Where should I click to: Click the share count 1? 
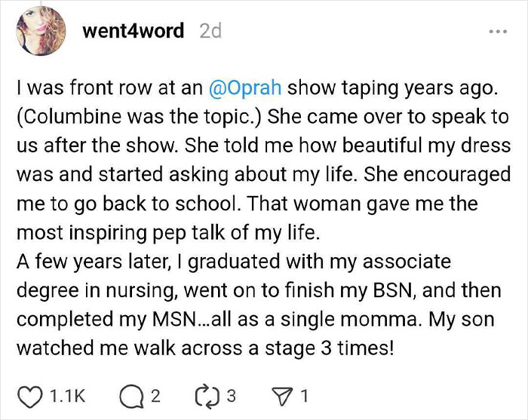click(x=304, y=394)
